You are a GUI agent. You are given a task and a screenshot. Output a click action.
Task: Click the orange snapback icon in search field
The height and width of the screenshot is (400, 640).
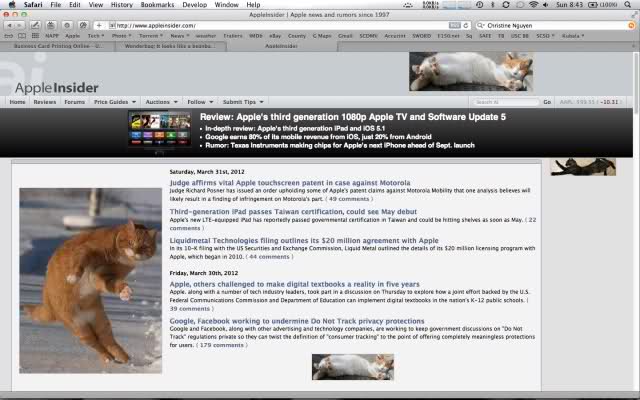point(631,25)
